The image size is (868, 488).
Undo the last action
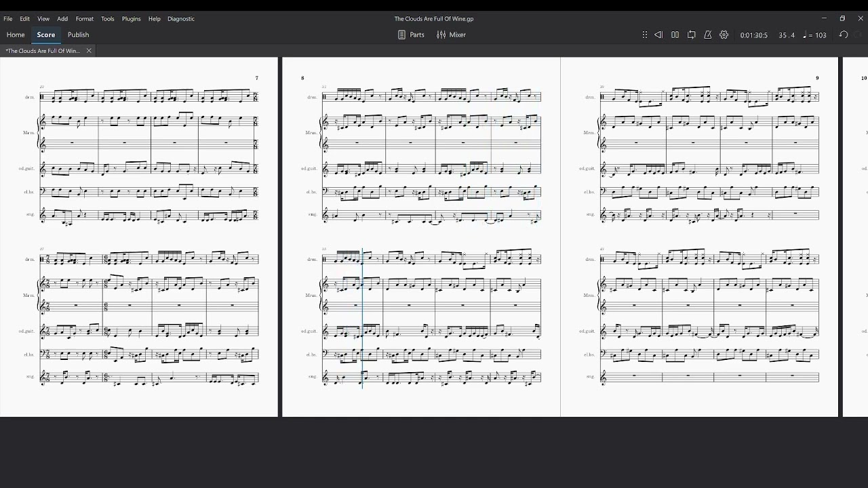[x=844, y=35]
